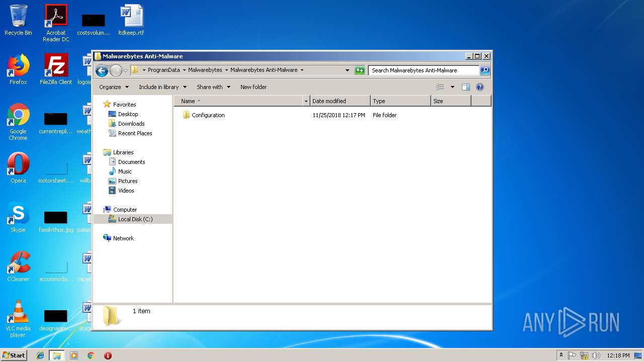Viewport: 644px width, 362px height.
Task: Open Chrome from the taskbar
Action: pos(91,355)
